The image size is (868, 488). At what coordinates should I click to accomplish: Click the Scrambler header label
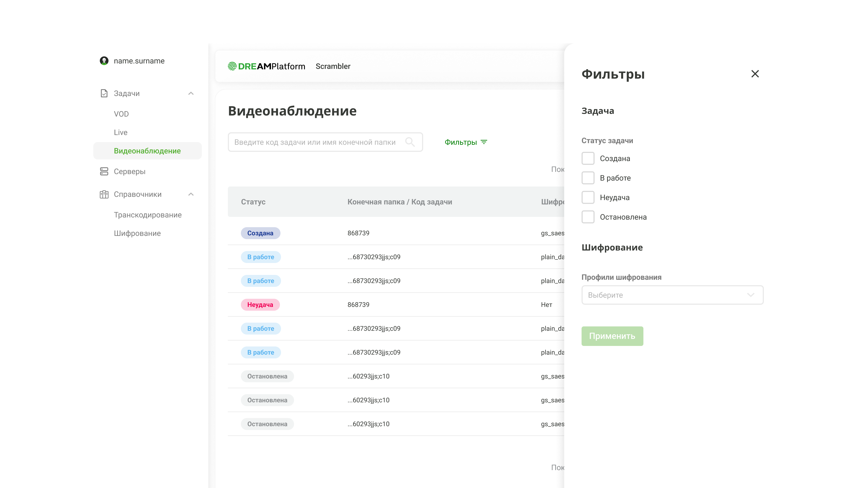pyautogui.click(x=333, y=66)
